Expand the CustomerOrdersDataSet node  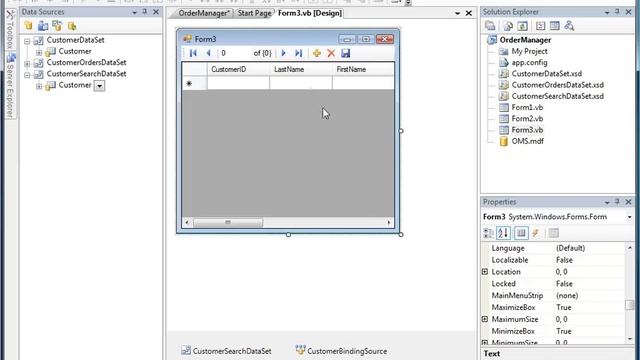pos(27,64)
